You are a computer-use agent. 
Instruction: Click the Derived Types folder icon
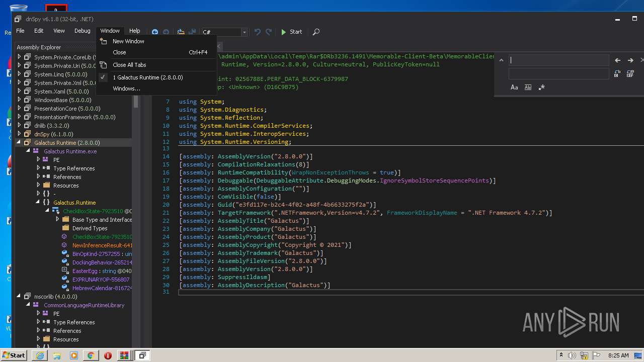65,228
